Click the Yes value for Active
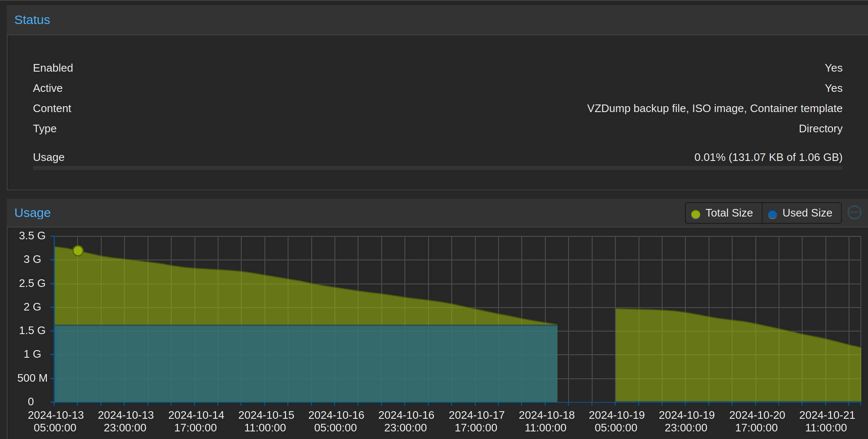Screen dimensions: 868x439 [833, 88]
